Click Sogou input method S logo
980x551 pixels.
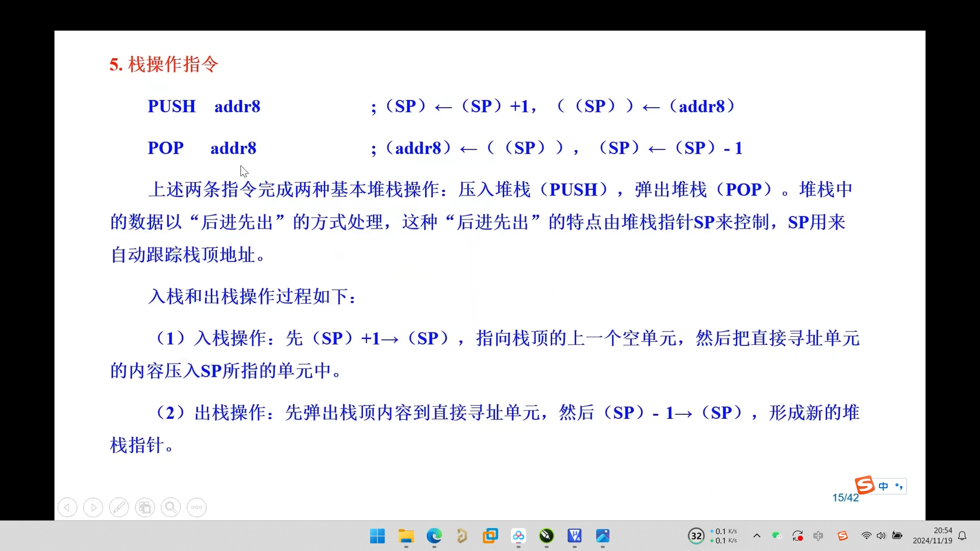pos(865,485)
